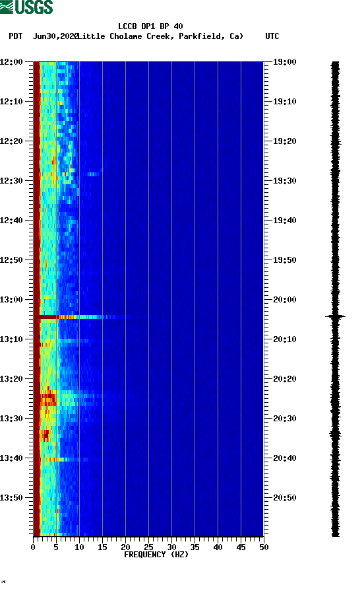Click the "19:50" UTC time label
Screen dimensions: 364x589
[284, 260]
